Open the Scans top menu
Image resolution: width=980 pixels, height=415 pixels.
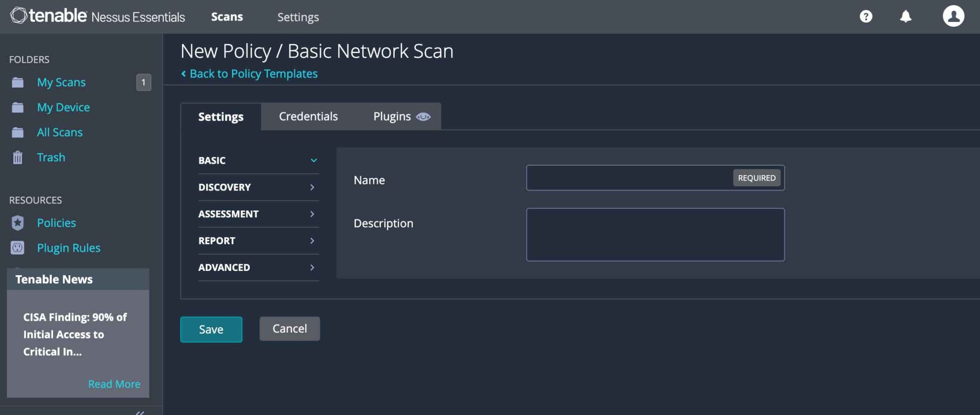click(227, 17)
